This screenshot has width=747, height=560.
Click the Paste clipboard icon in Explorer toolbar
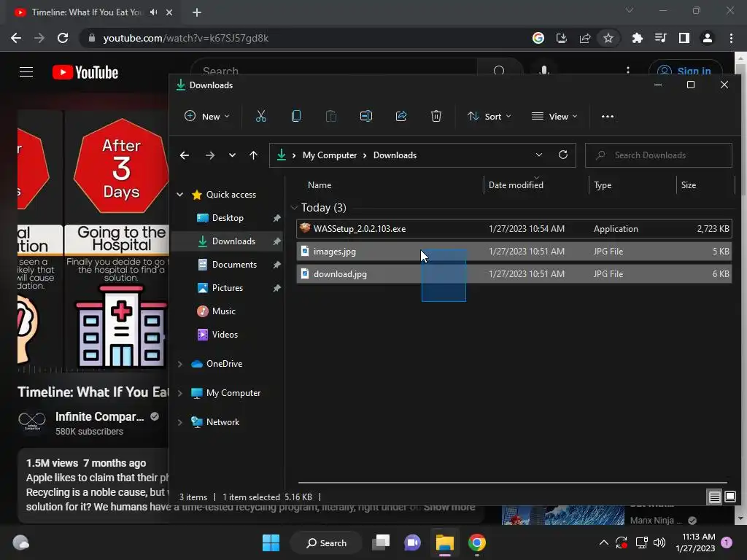click(x=330, y=116)
